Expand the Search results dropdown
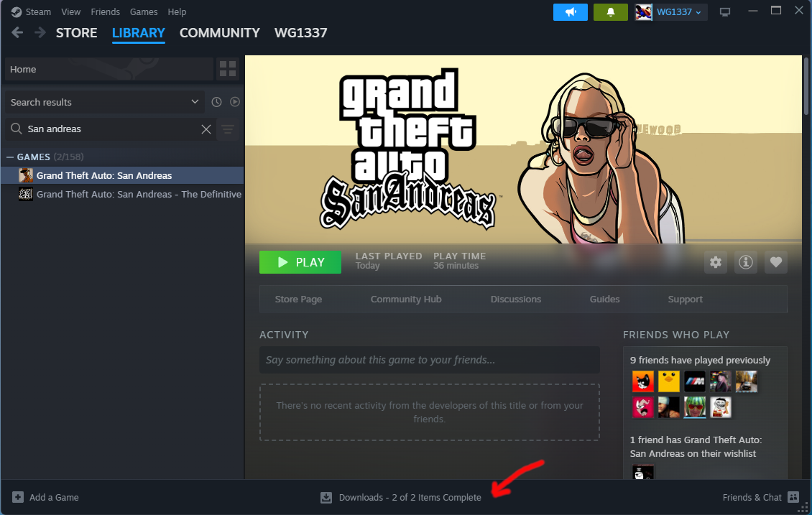The height and width of the screenshot is (515, 812). [x=105, y=102]
